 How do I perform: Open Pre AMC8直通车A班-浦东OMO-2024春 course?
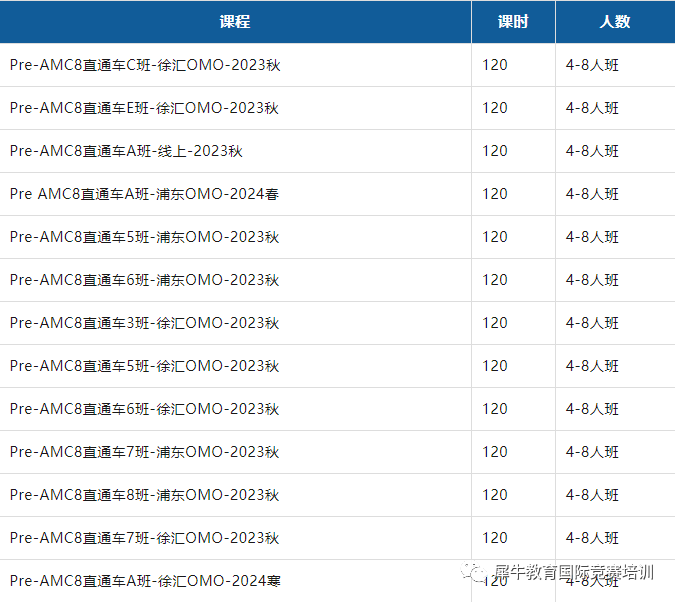[144, 194]
